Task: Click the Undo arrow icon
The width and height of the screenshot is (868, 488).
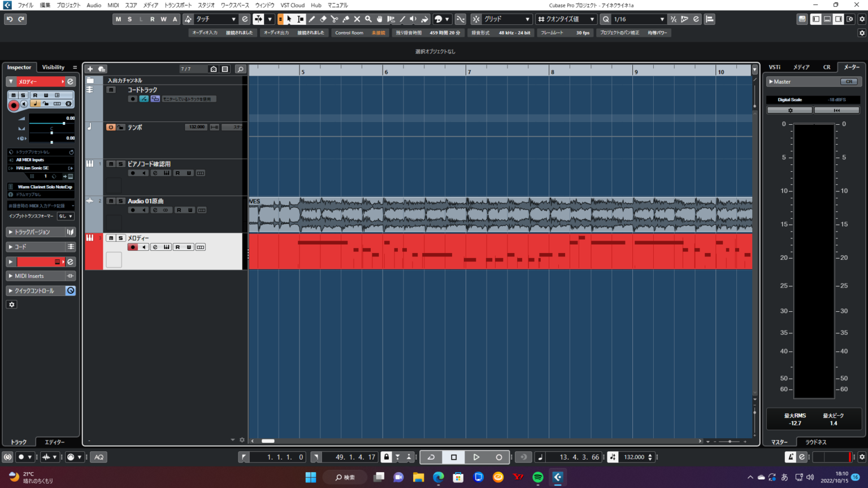Action: 10,19
